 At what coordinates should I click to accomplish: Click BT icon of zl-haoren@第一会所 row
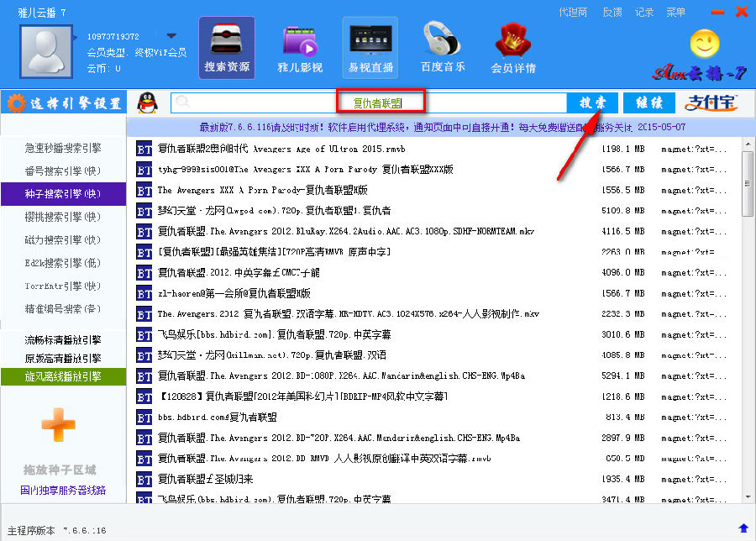click(x=144, y=294)
